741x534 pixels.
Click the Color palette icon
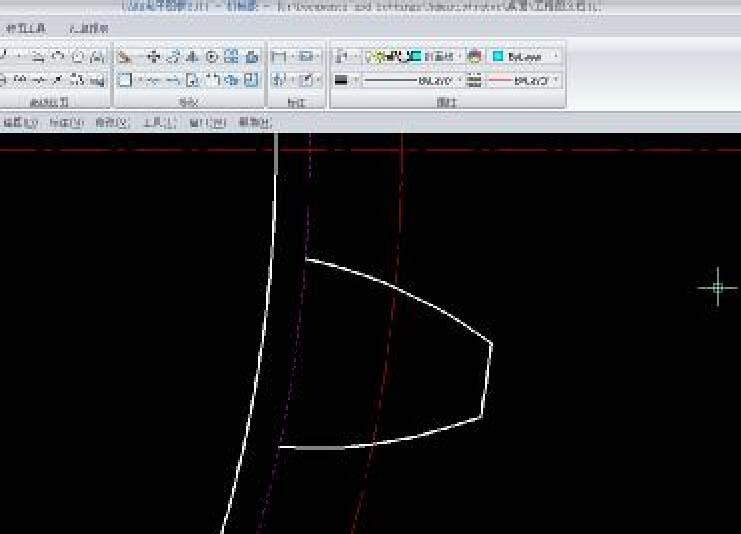coord(474,57)
